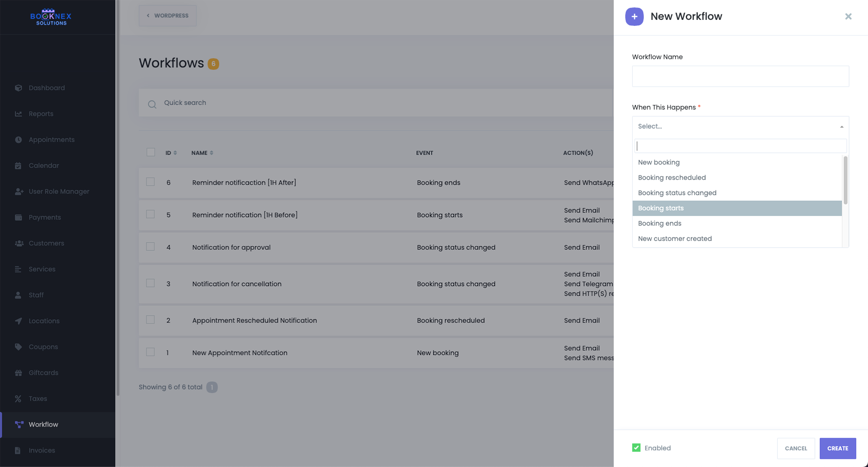The height and width of the screenshot is (467, 868).
Task: Open the Customers menu item
Action: click(x=46, y=243)
